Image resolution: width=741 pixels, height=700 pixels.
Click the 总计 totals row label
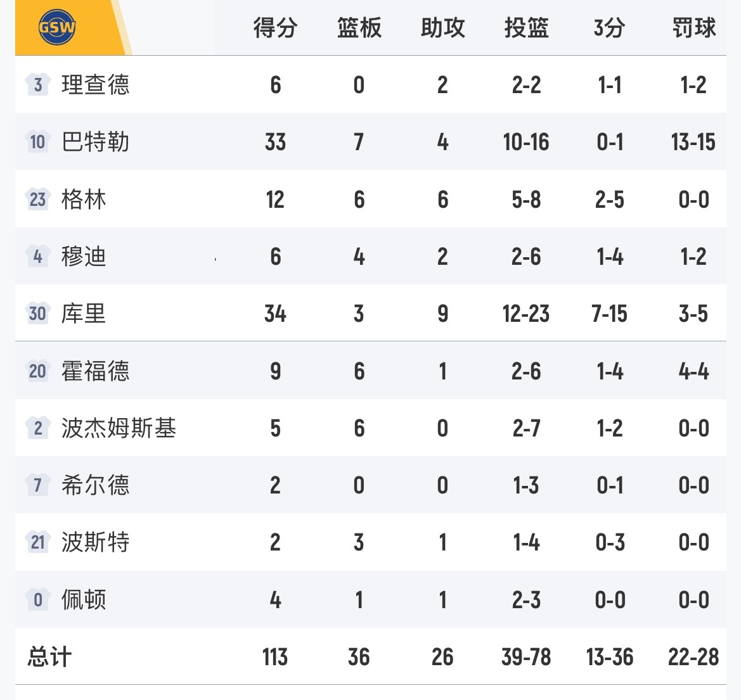coord(49,657)
